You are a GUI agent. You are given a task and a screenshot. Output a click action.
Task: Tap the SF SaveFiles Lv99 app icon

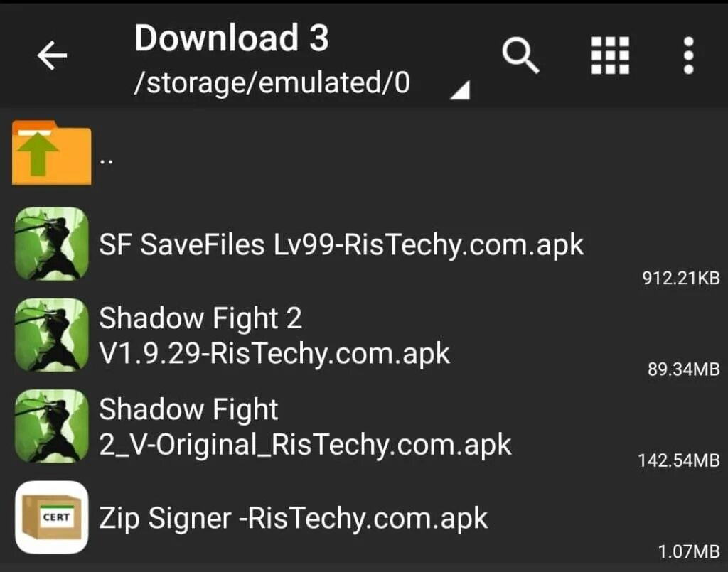click(51, 244)
